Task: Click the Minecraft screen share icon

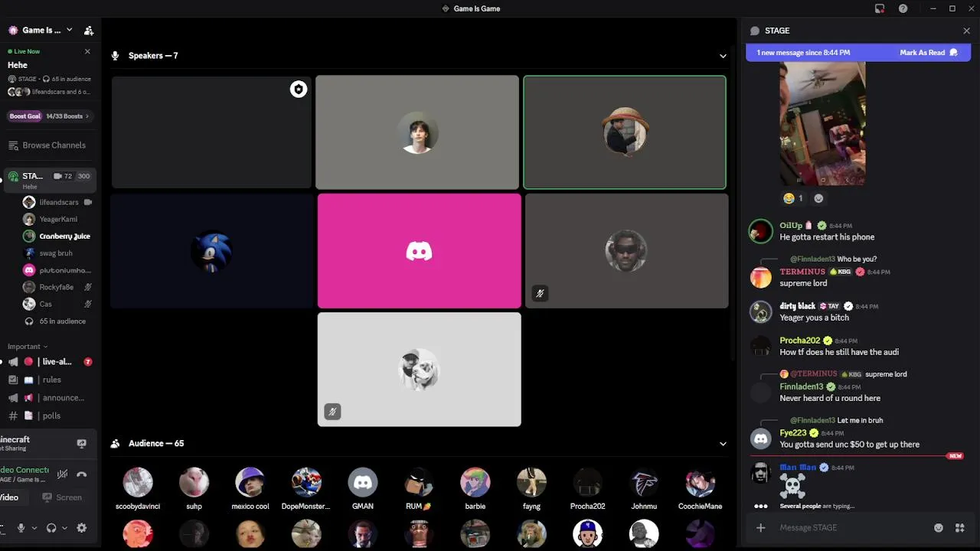Action: 82,444
